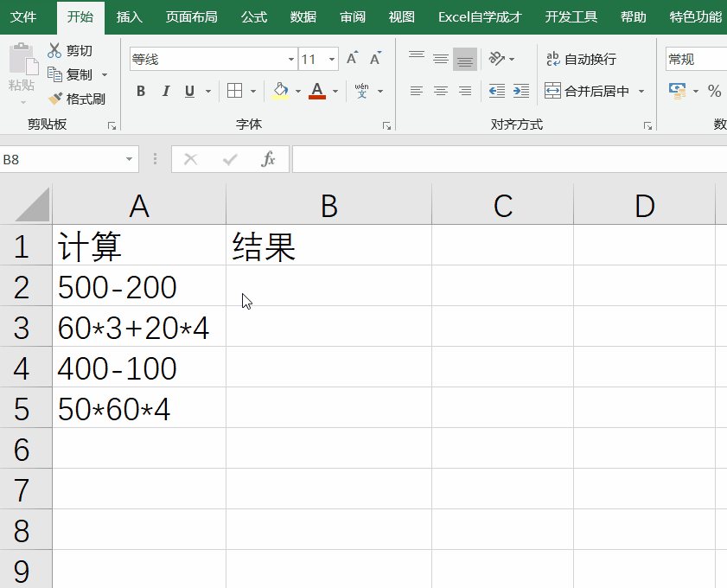The image size is (727, 588).
Task: Toggle bottom vertical alignment
Action: pyautogui.click(x=464, y=59)
